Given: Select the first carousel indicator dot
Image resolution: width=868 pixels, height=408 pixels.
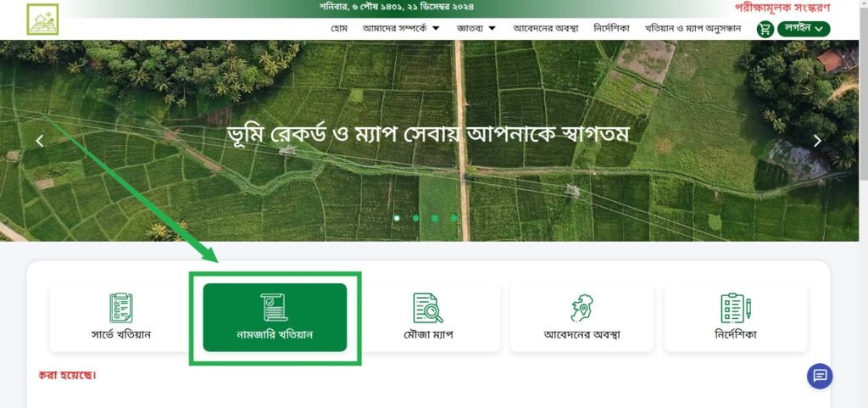Looking at the screenshot, I should pyautogui.click(x=397, y=218).
